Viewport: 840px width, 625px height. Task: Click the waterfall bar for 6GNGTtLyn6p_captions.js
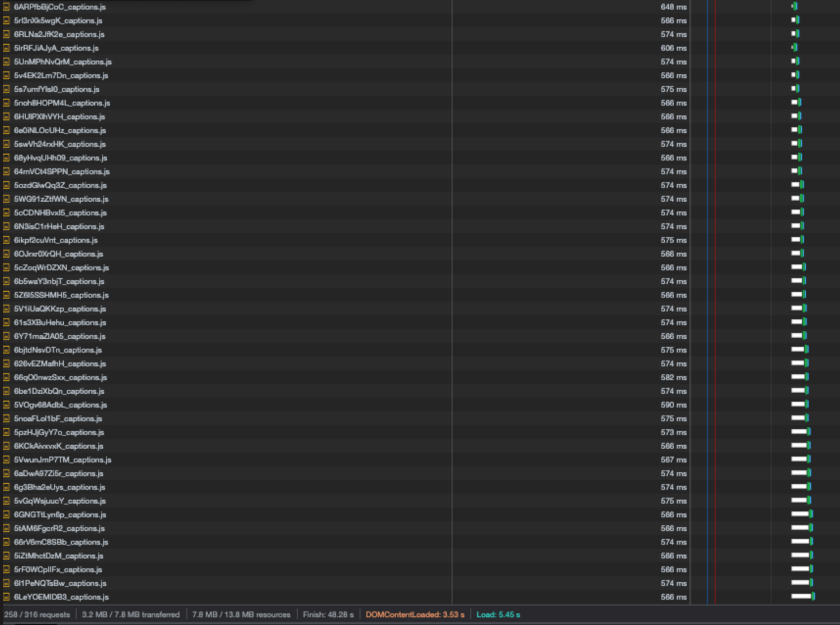pyautogui.click(x=802, y=514)
